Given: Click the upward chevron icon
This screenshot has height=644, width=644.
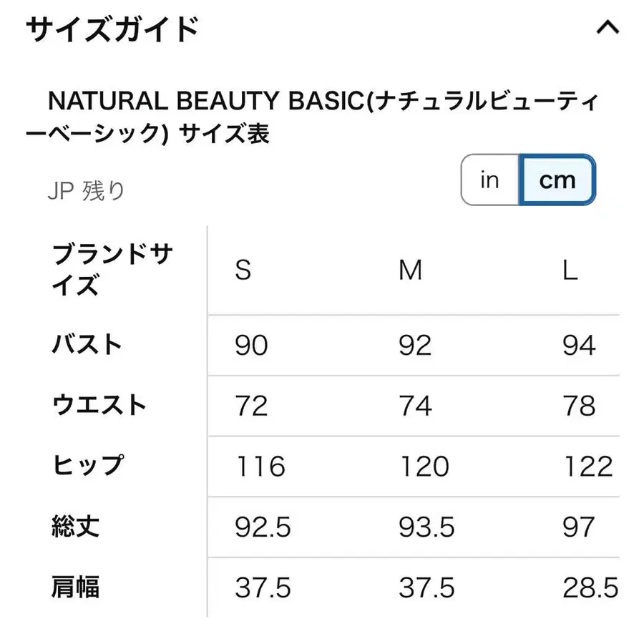Looking at the screenshot, I should (608, 29).
